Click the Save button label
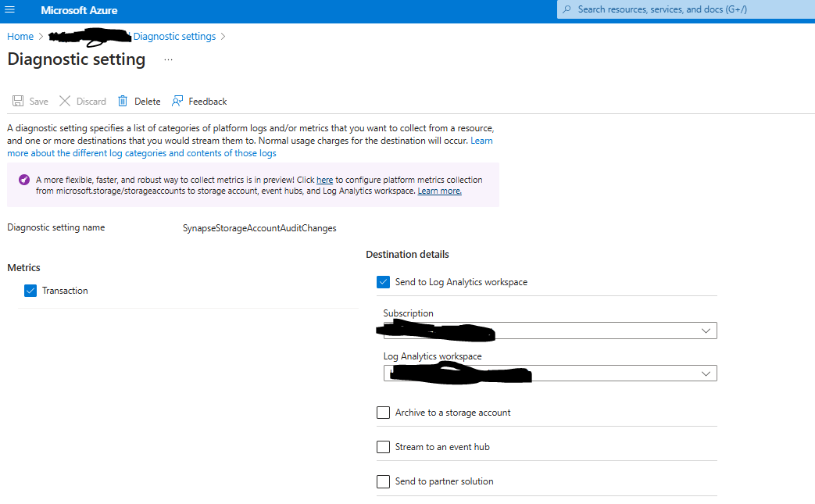The width and height of the screenshot is (815, 504). tap(38, 102)
